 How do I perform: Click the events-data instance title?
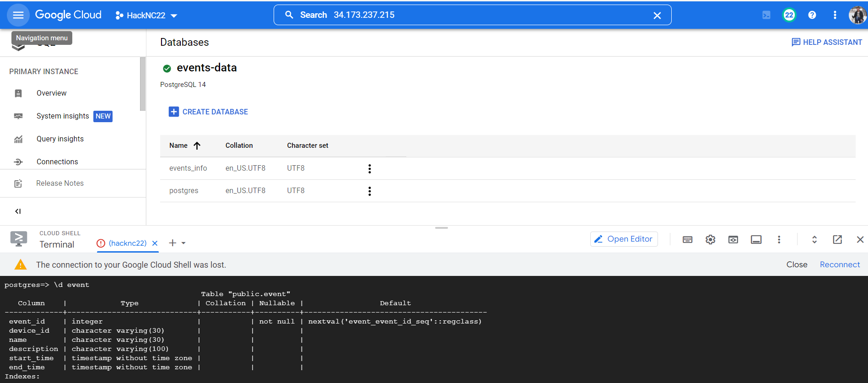207,68
